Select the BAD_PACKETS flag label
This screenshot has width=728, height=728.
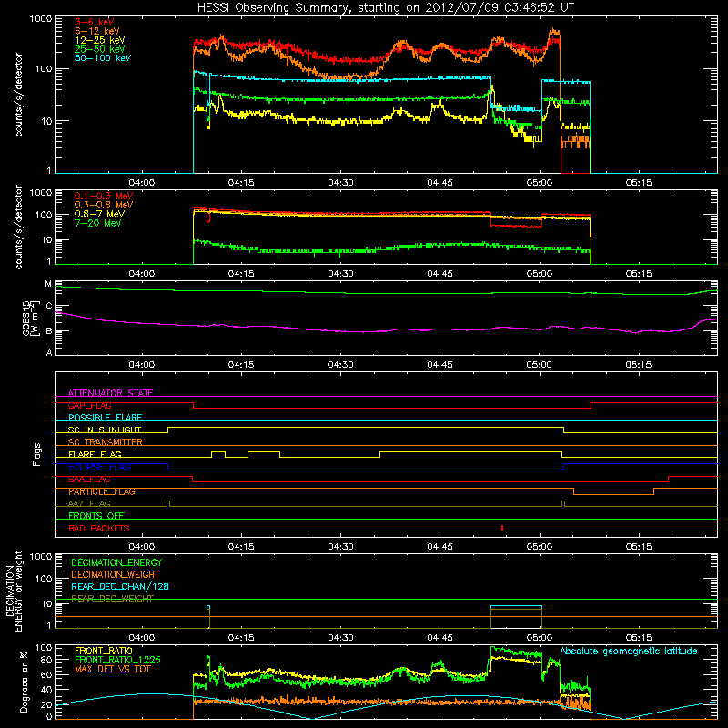point(99,528)
